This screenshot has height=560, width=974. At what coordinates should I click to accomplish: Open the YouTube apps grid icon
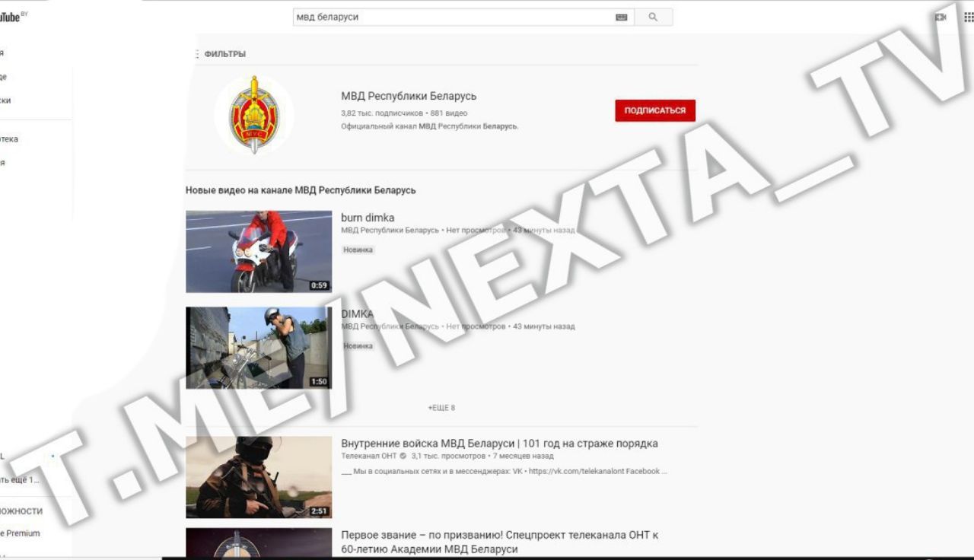coord(968,17)
